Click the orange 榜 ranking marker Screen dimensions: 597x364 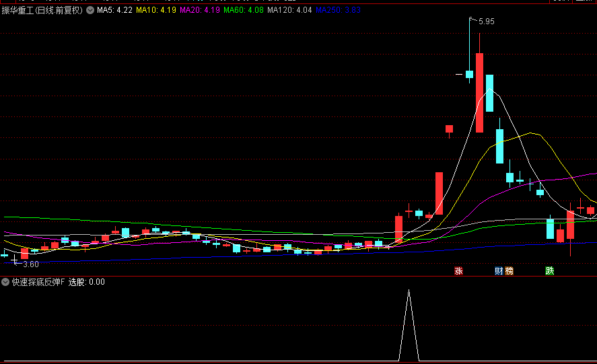pos(509,270)
